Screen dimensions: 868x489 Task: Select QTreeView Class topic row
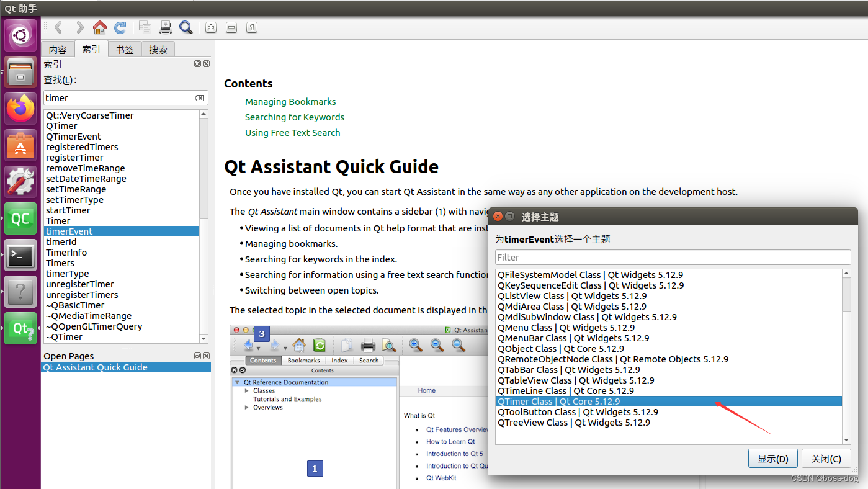(x=669, y=423)
